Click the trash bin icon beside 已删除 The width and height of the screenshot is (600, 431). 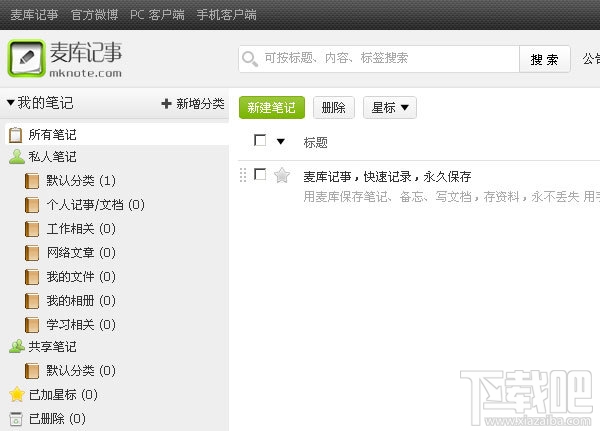[16, 418]
